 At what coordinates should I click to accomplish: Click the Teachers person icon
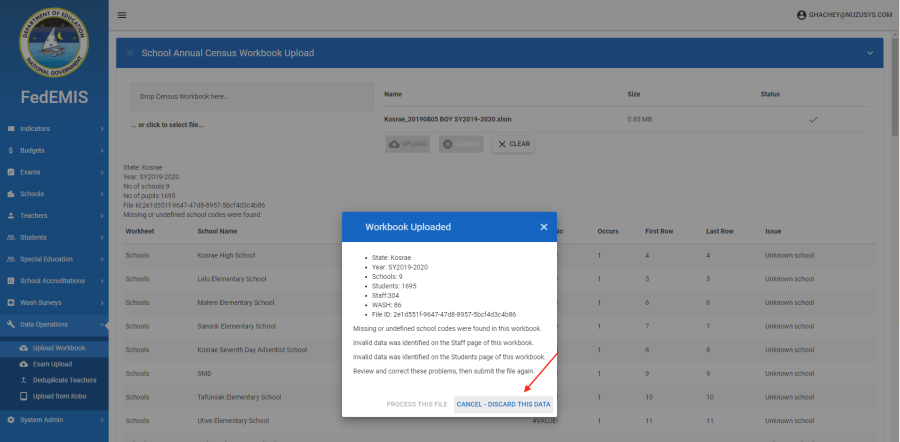pos(10,216)
